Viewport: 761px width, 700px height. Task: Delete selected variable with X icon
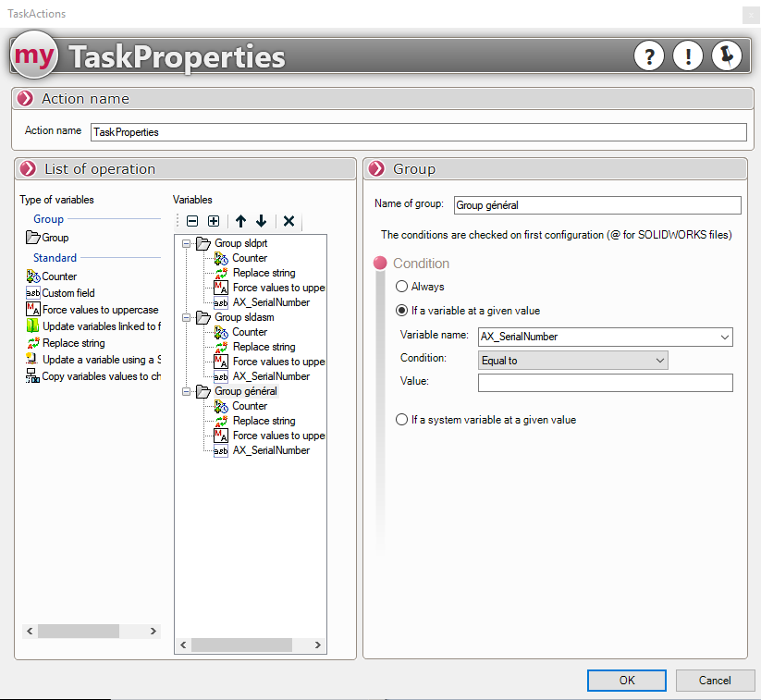[x=288, y=221]
